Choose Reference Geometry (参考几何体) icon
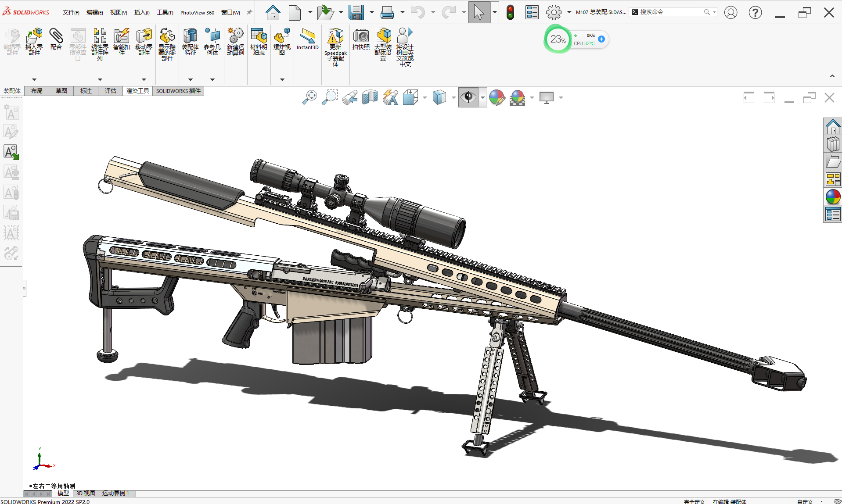 tap(212, 42)
